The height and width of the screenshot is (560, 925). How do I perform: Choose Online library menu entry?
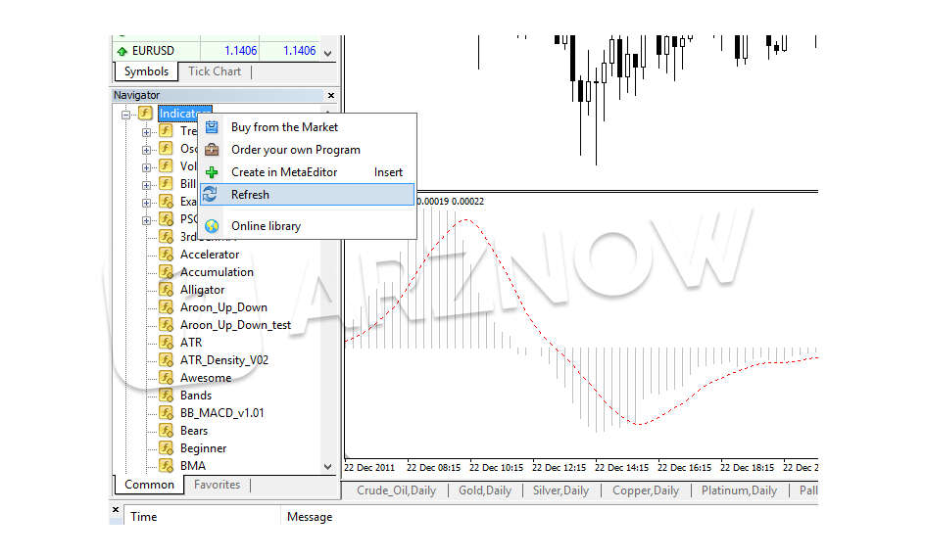pos(307,226)
